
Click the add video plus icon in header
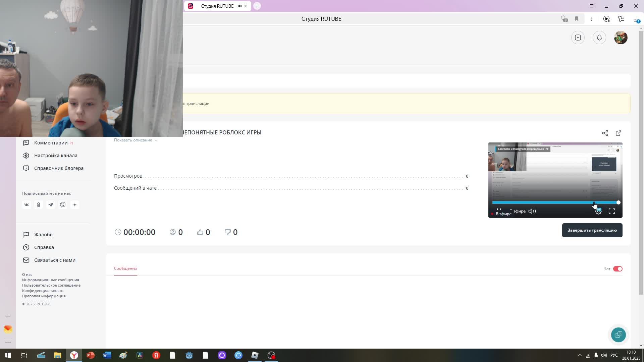point(578,38)
